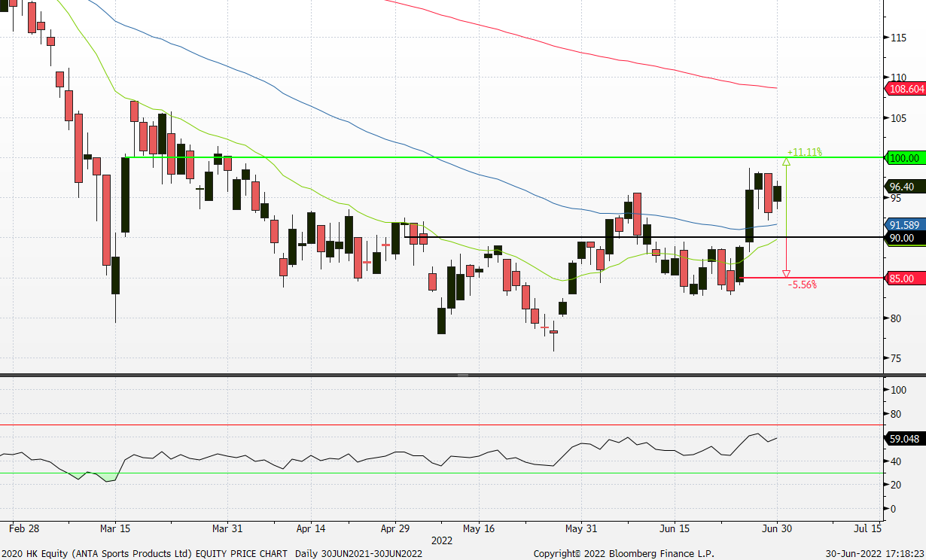Click the 20 label on RSI axis

coord(896,485)
